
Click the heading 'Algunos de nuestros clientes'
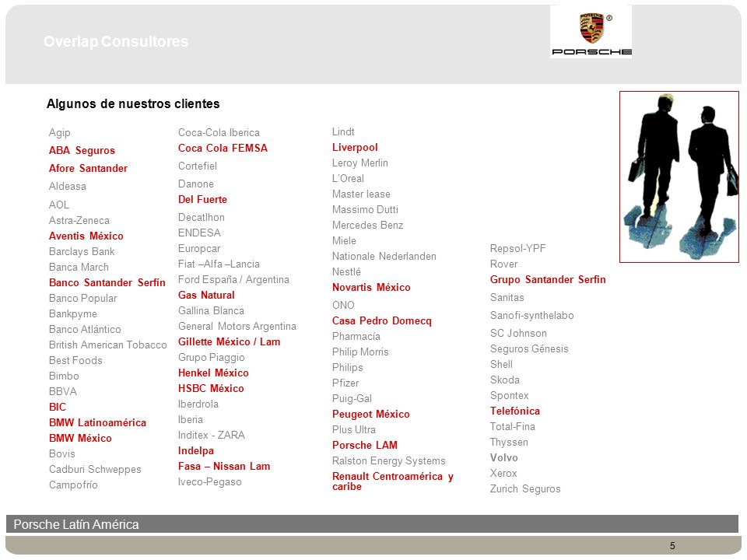(x=133, y=103)
